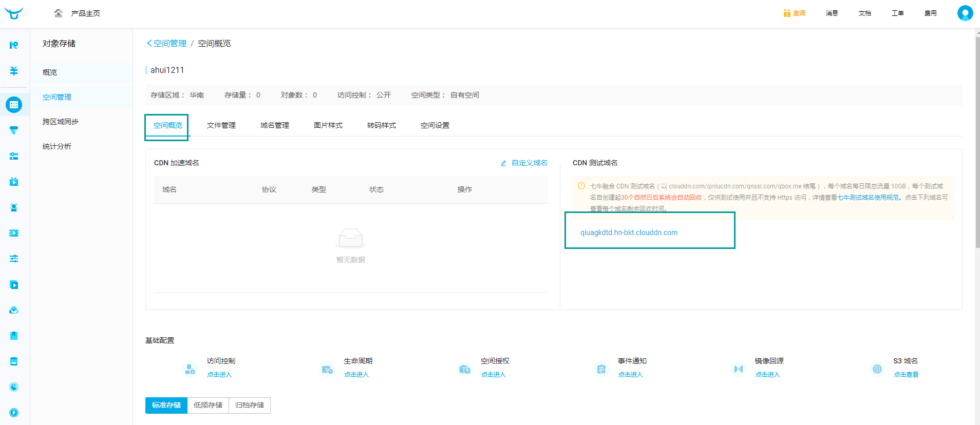
Task: Switch to the 域名管理 tab
Action: pos(275,125)
